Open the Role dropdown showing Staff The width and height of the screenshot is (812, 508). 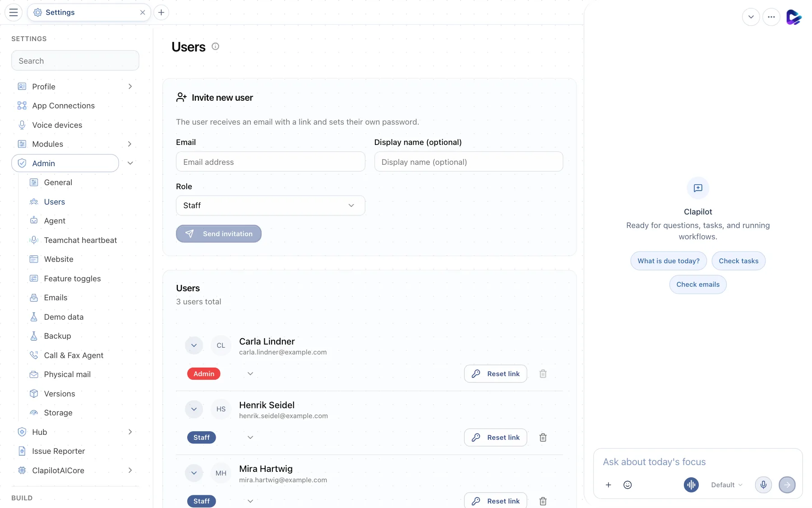click(270, 205)
